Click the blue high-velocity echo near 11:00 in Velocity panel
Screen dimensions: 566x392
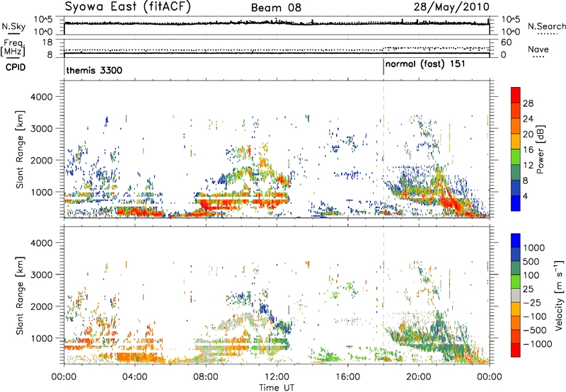264,309
